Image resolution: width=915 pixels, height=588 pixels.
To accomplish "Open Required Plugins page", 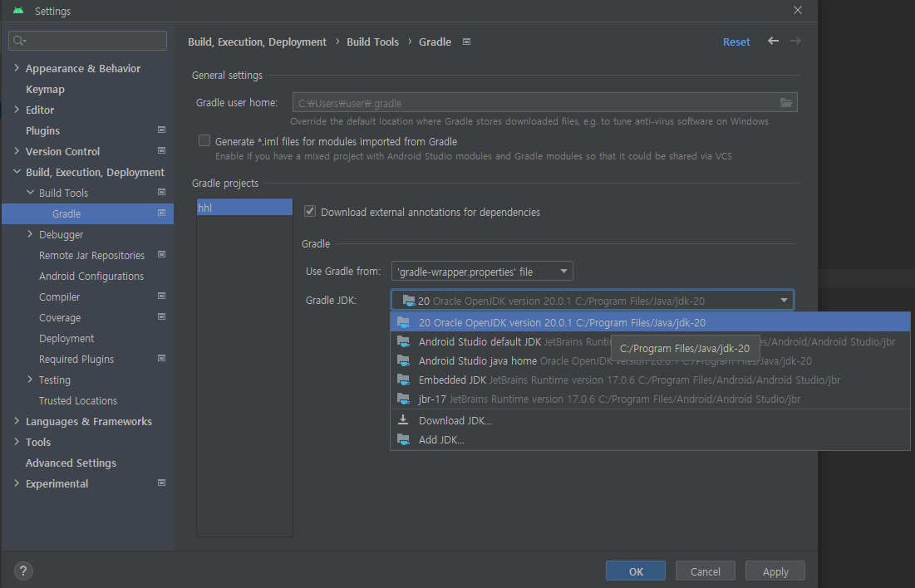I will click(x=76, y=360).
